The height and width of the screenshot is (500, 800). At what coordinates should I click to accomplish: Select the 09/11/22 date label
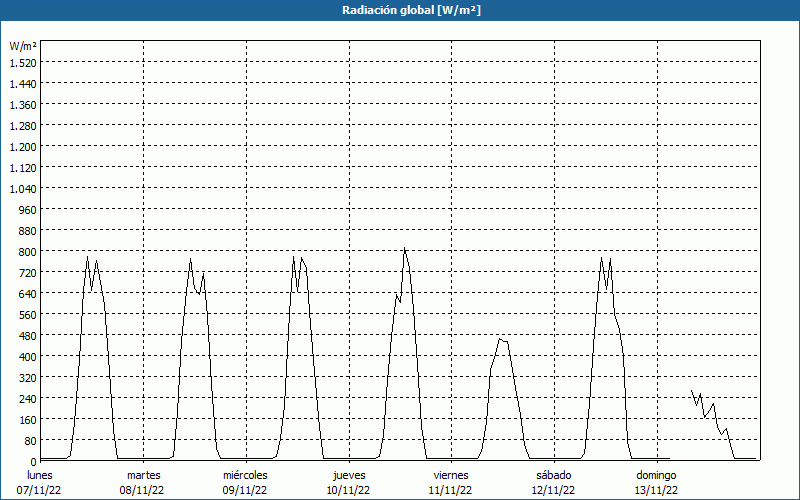244,490
